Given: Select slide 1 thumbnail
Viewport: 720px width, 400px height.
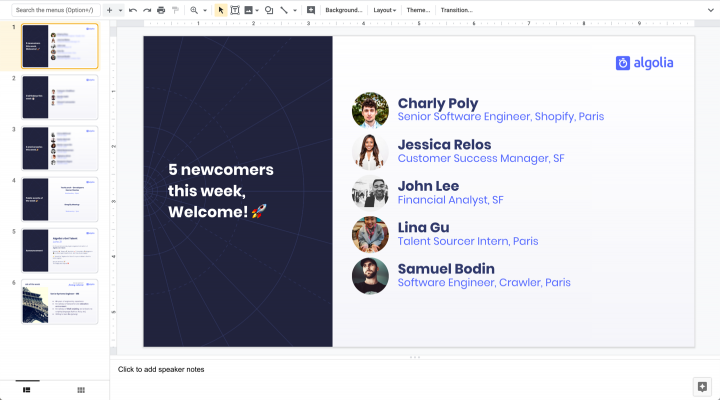Looking at the screenshot, I should 60,46.
